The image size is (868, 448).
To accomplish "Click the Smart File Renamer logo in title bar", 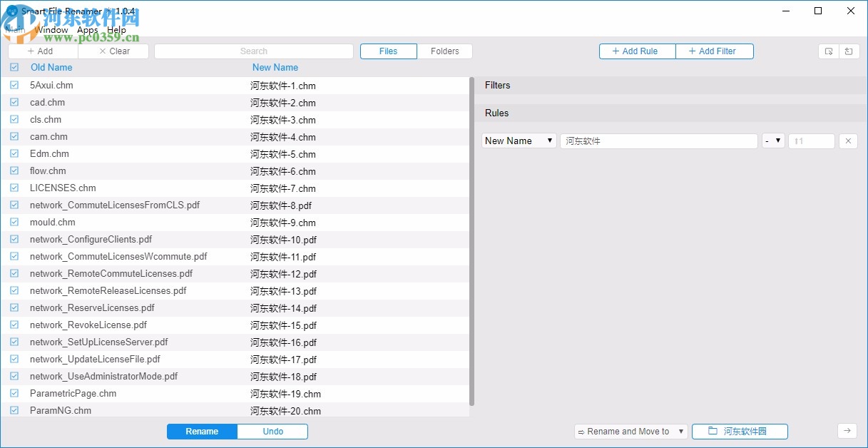I will 11,11.
